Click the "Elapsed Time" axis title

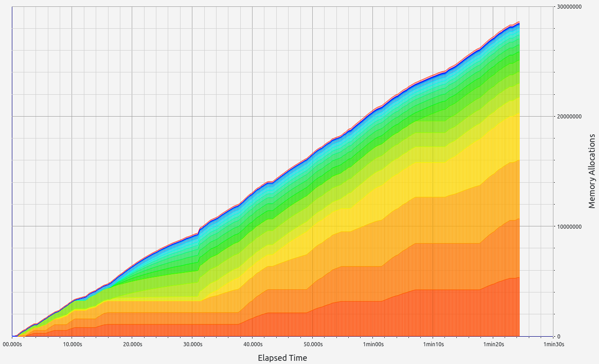(x=282, y=358)
